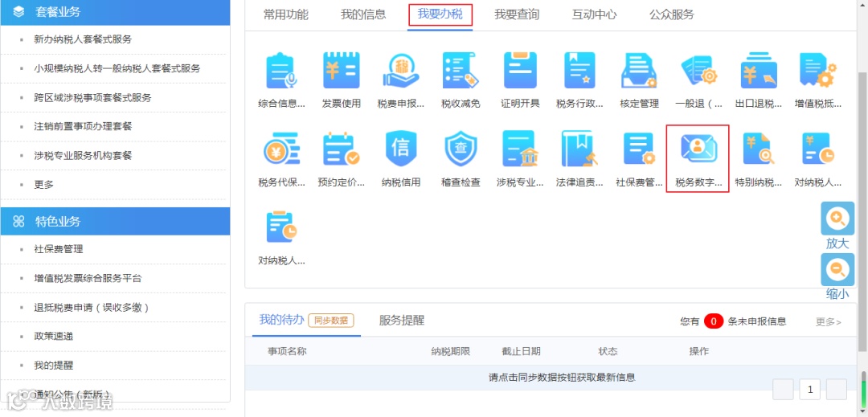Open 对纳税人 icon beside 特别纳税
Image resolution: width=868 pixels, height=417 pixels.
817,149
